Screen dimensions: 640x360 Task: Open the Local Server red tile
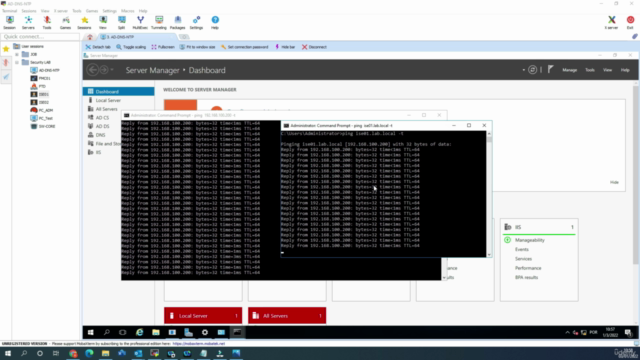pos(203,316)
